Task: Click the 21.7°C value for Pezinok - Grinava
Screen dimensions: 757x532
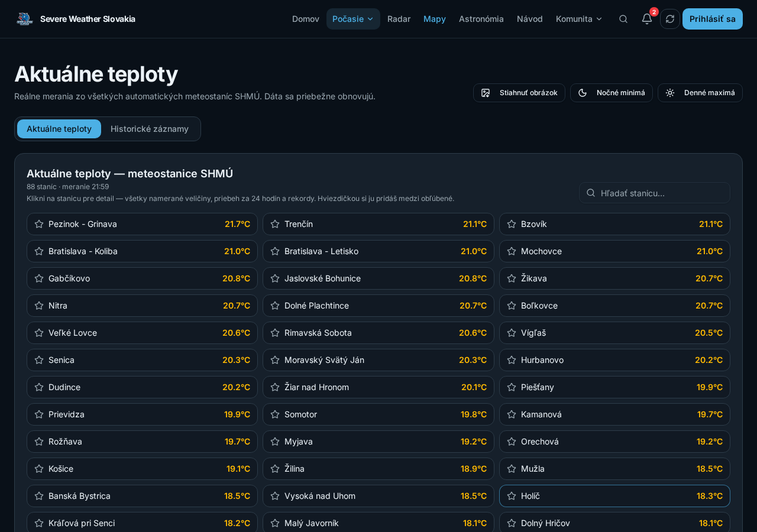Action: click(x=237, y=224)
